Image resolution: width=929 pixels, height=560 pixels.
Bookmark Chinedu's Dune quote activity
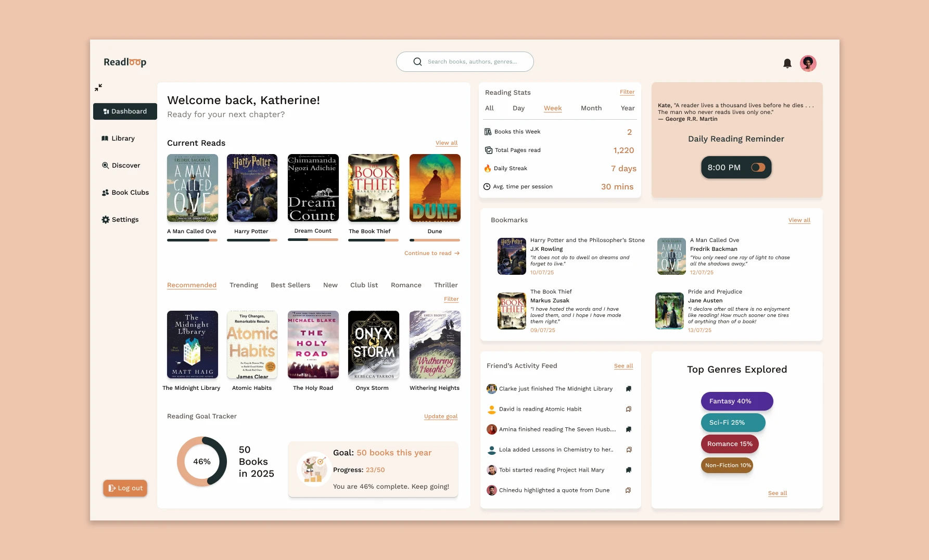629,490
